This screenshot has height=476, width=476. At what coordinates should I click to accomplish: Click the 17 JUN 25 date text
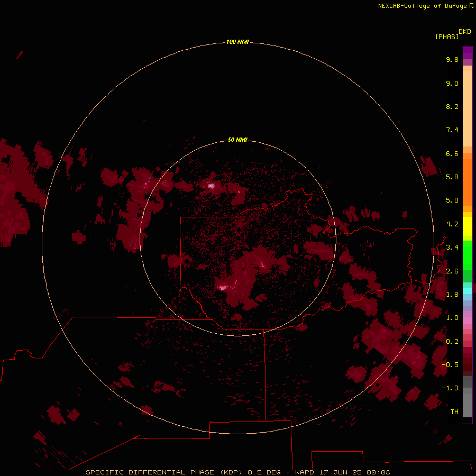coord(340,472)
